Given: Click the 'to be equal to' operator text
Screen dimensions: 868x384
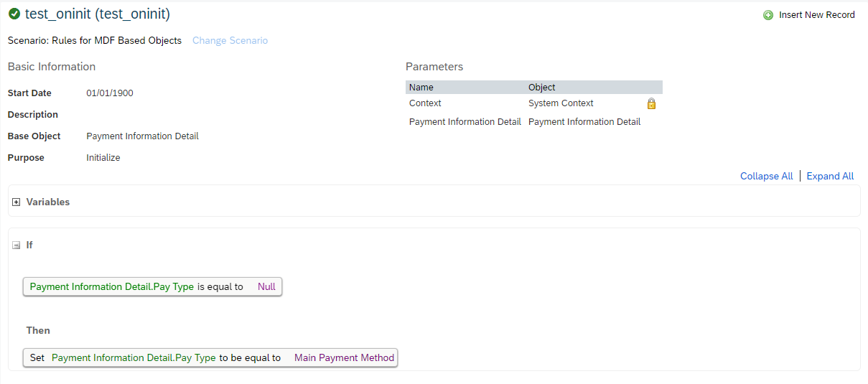Looking at the screenshot, I should tap(250, 357).
